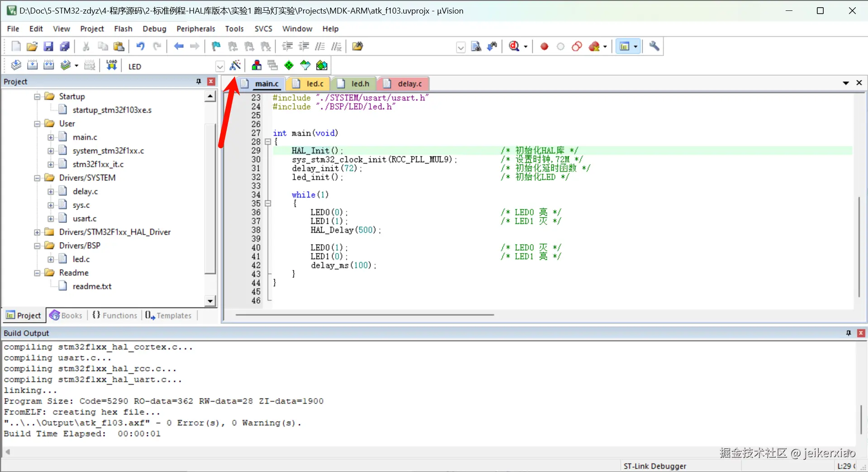Open the Peripherals menu
This screenshot has height=472, width=868.
(195, 28)
